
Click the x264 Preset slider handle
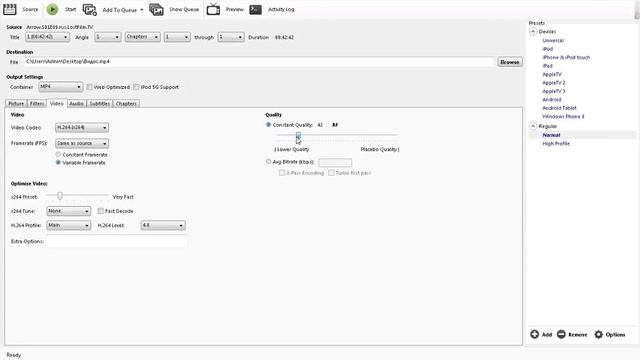pyautogui.click(x=60, y=196)
